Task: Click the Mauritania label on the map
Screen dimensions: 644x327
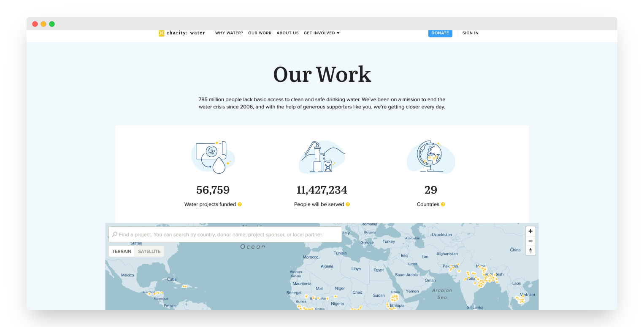Action: 302,284
